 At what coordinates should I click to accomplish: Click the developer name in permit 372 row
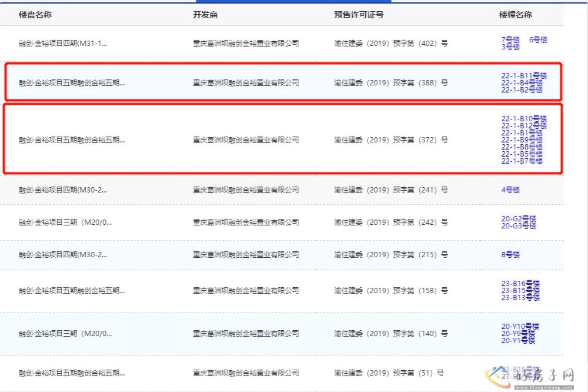(x=246, y=140)
